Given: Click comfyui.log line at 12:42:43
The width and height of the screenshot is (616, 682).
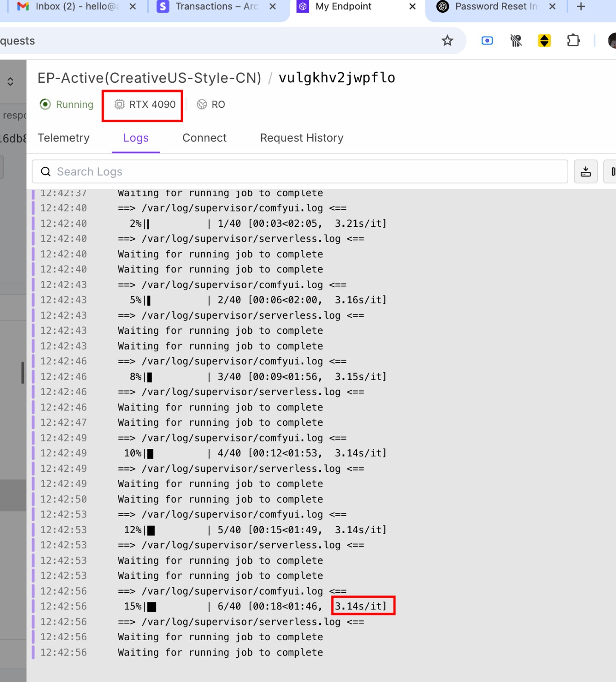Looking at the screenshot, I should 232,285.
